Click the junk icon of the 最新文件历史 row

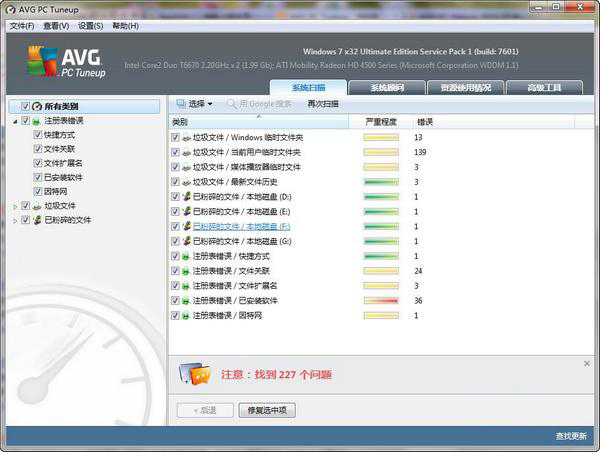(x=186, y=182)
